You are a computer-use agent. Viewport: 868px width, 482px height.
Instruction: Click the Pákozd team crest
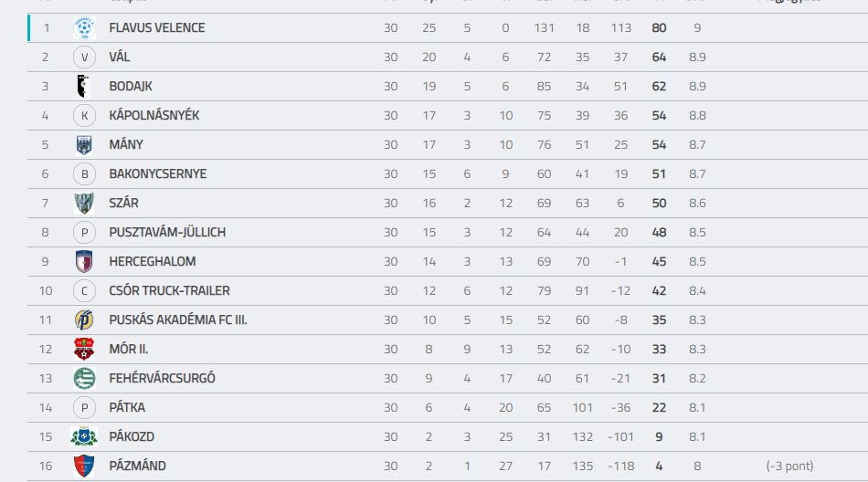(84, 437)
